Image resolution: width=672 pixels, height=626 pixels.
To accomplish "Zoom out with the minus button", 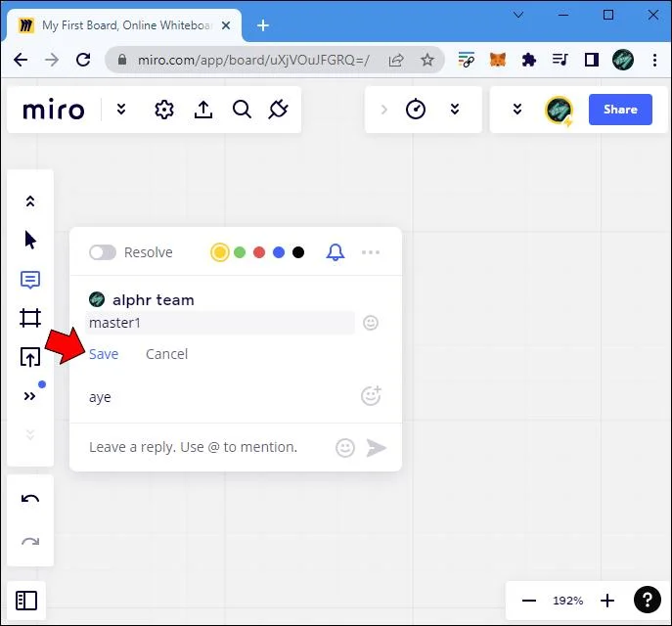I will [x=529, y=601].
